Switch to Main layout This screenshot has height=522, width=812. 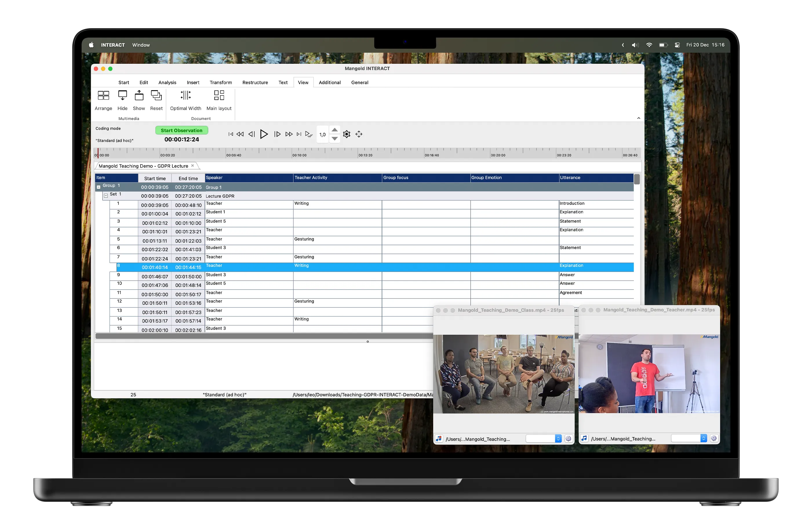click(x=219, y=95)
